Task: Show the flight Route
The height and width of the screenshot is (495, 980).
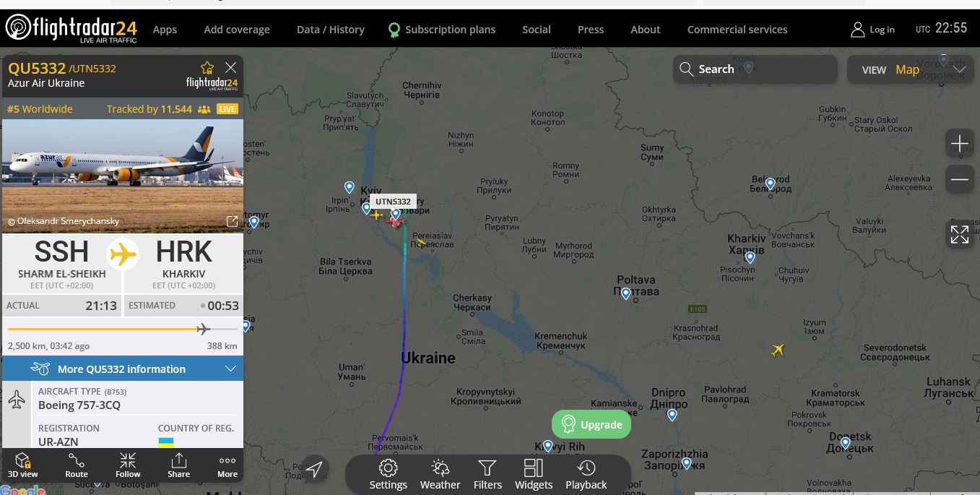Action: (x=77, y=465)
